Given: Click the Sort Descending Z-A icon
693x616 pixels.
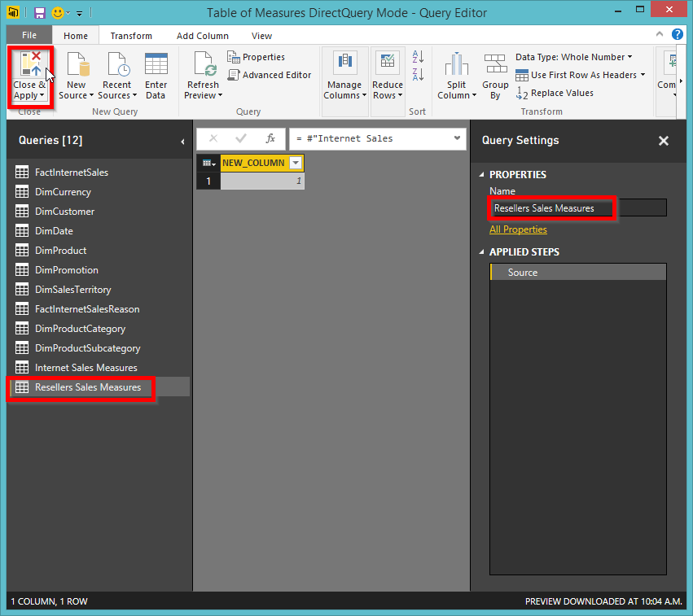Looking at the screenshot, I should [x=418, y=74].
